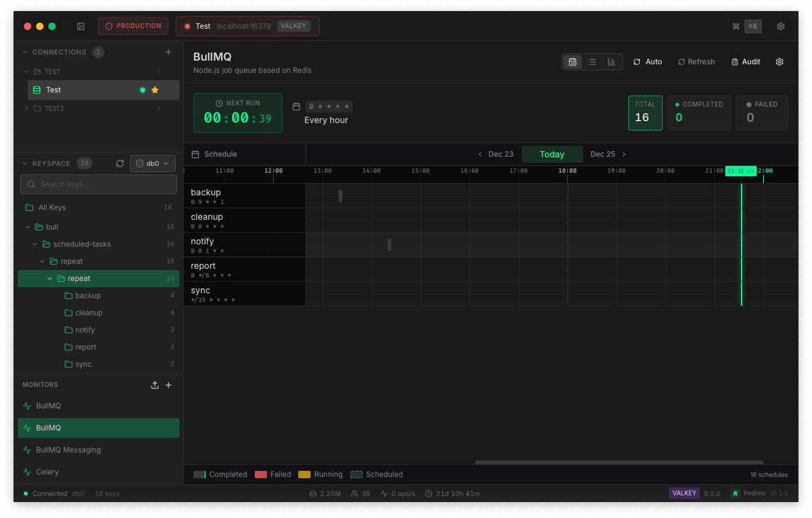This screenshot has width=812, height=518.
Task: Click inside the Search keys field
Action: pyautogui.click(x=98, y=184)
